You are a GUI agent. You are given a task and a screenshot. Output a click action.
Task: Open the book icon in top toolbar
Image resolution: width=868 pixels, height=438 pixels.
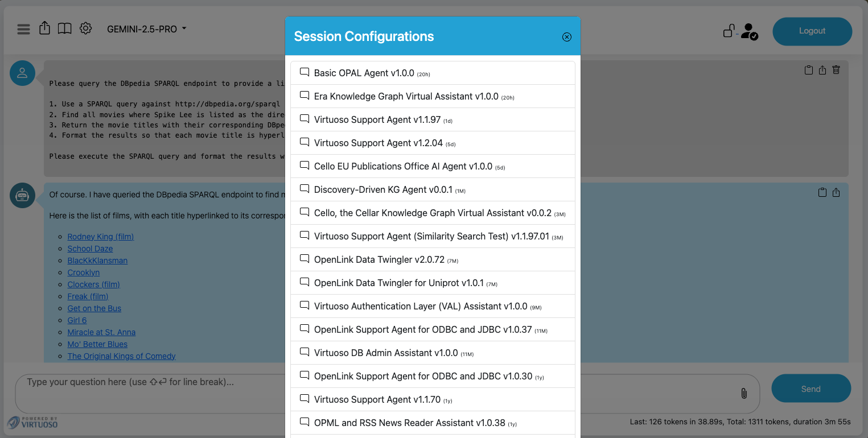click(x=65, y=28)
